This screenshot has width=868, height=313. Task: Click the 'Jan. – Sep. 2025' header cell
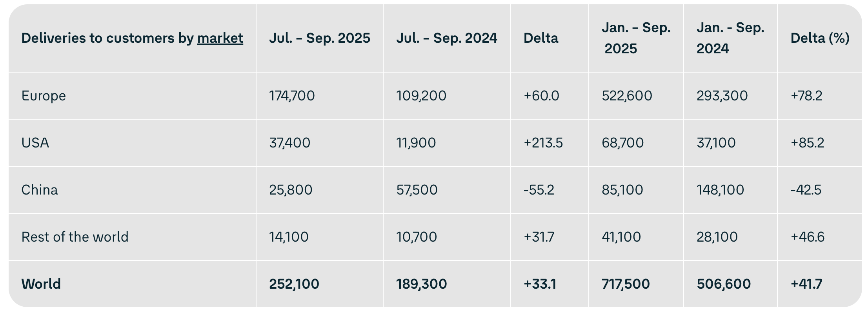coord(636,38)
